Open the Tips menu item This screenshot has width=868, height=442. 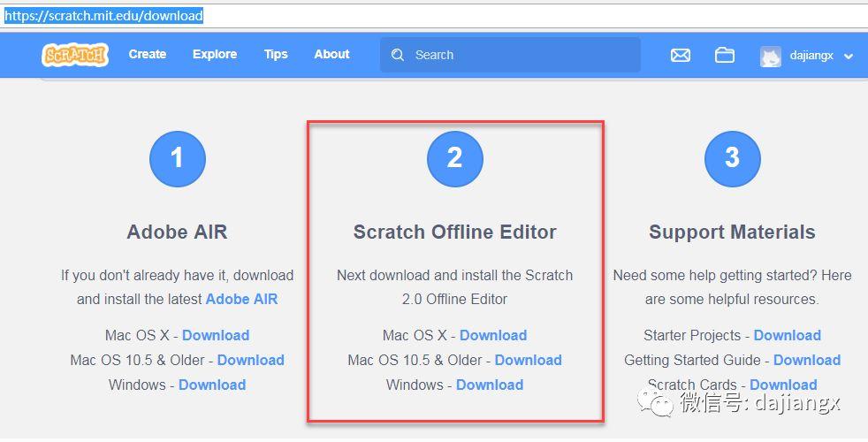(x=276, y=54)
